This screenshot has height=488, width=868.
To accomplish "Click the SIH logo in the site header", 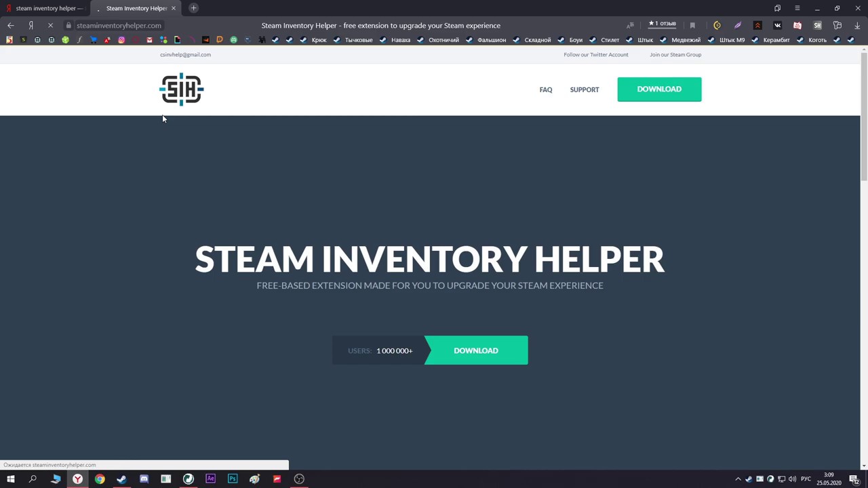I will pos(182,89).
